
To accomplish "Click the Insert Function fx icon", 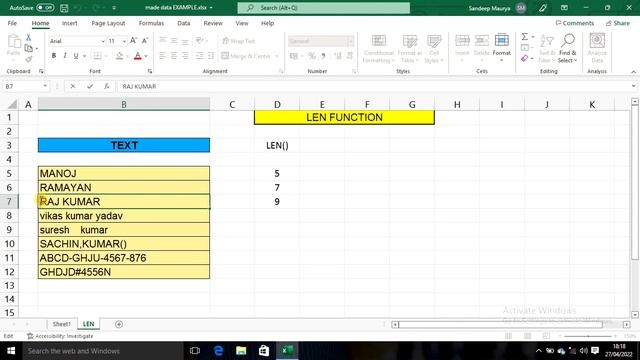I will [x=107, y=87].
